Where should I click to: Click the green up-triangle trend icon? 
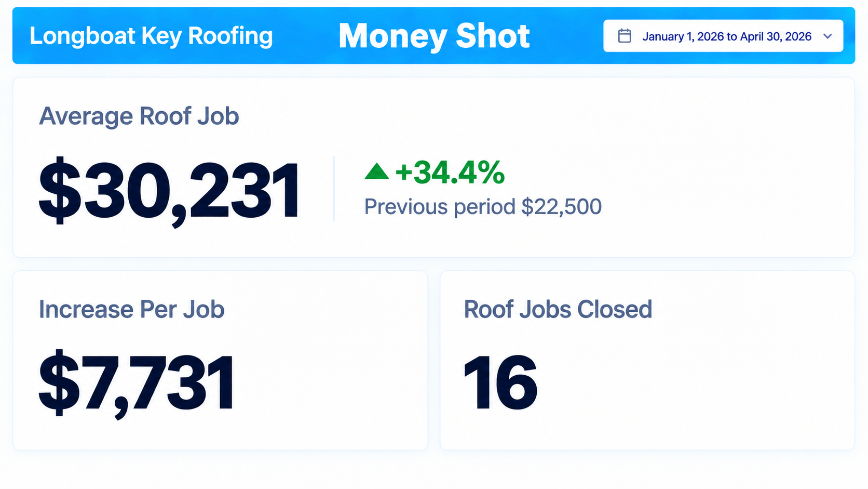click(x=377, y=171)
